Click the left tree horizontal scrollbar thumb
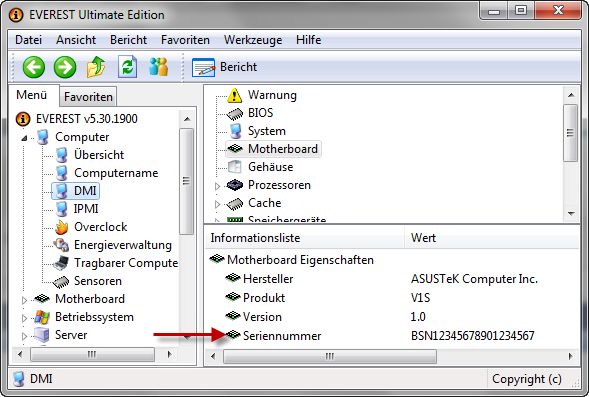 pyautogui.click(x=92, y=354)
